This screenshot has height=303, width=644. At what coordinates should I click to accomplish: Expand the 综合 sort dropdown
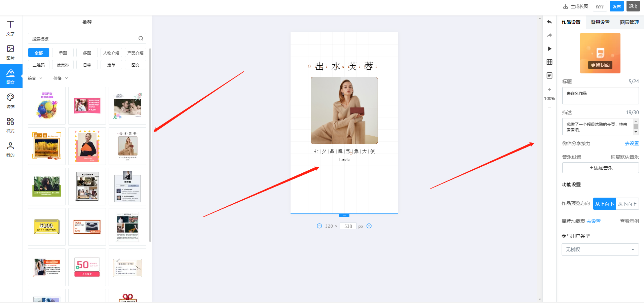tap(35, 78)
